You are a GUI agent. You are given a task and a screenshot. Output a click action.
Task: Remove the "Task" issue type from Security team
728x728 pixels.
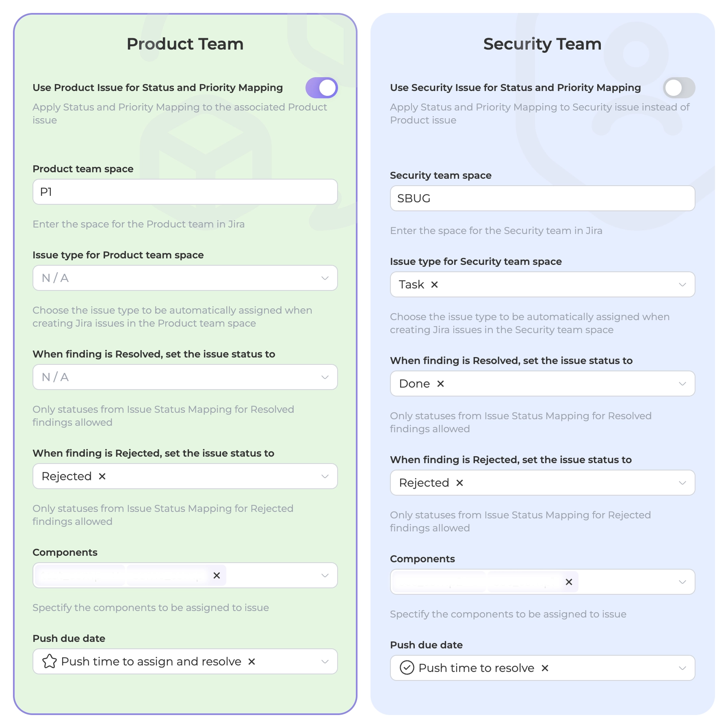[434, 285]
